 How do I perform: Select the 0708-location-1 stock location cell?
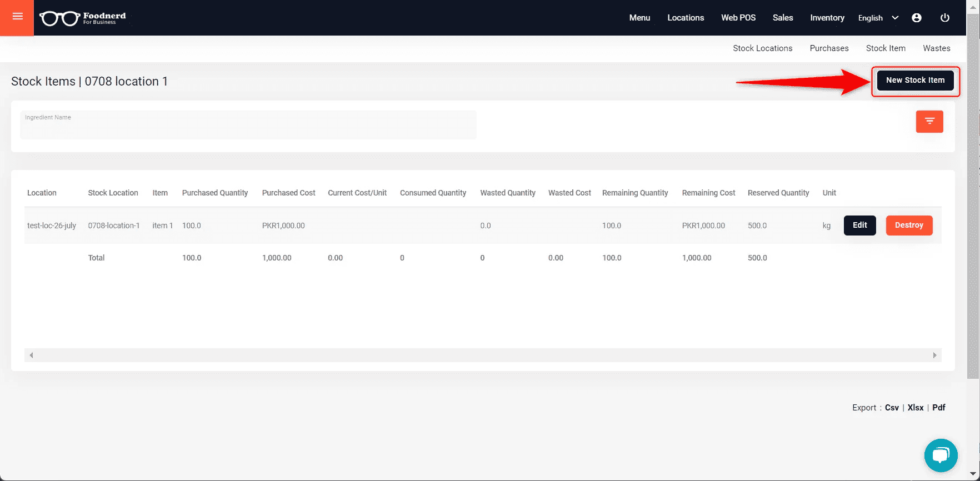click(114, 226)
